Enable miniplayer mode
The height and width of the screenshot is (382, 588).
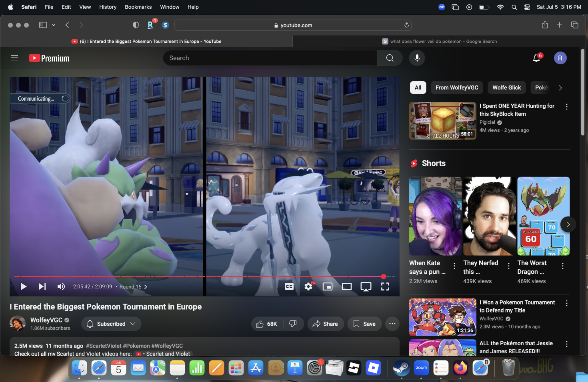(328, 286)
